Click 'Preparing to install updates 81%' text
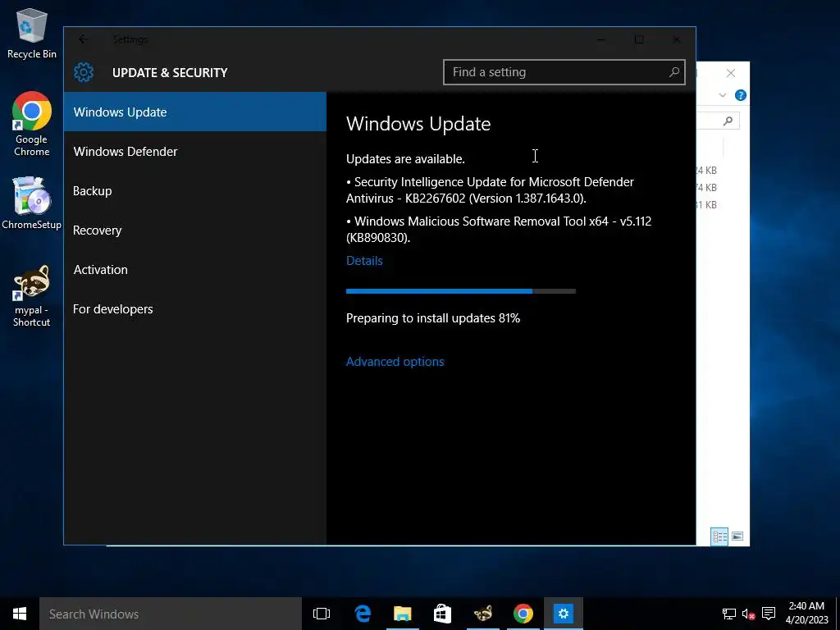Image resolution: width=840 pixels, height=630 pixels. click(433, 318)
